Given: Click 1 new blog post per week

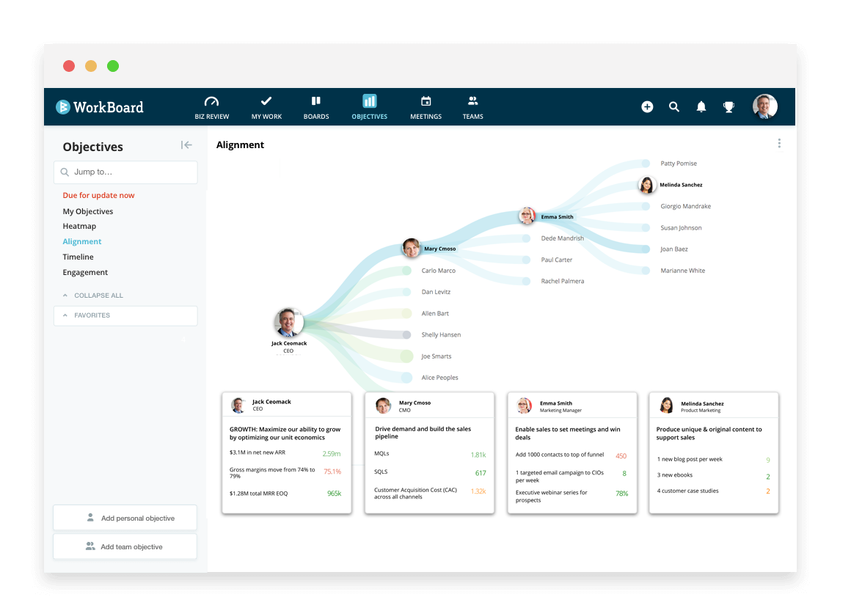Looking at the screenshot, I should pos(690,459).
